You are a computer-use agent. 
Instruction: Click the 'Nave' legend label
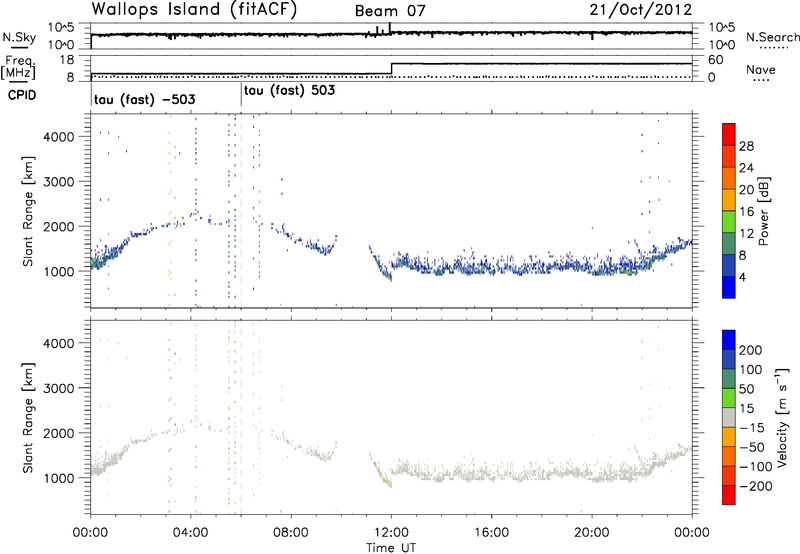pos(761,69)
